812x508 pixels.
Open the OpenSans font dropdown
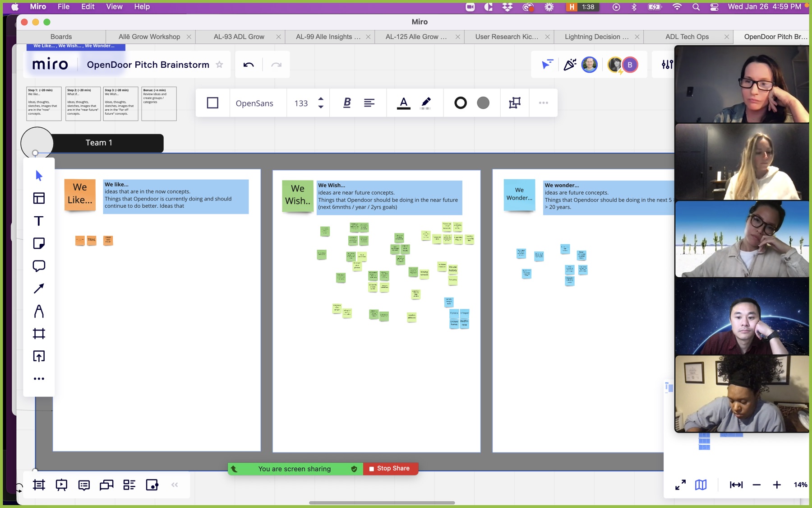(x=254, y=103)
